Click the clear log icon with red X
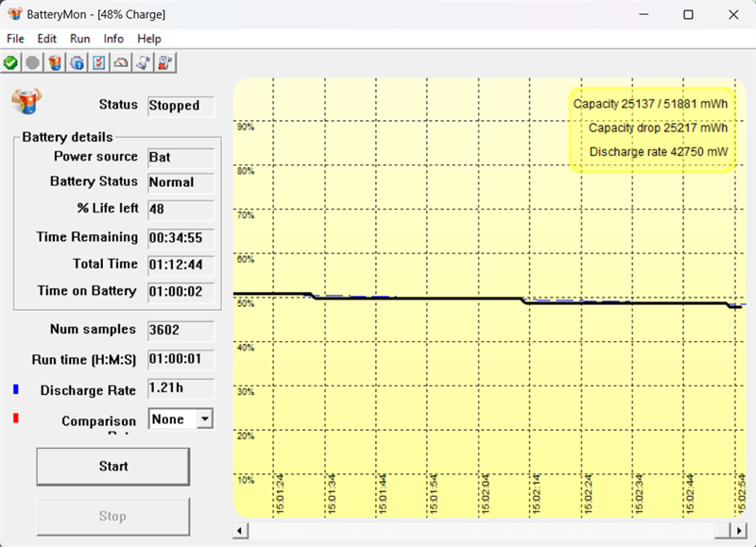This screenshot has width=756, height=547. (x=165, y=62)
